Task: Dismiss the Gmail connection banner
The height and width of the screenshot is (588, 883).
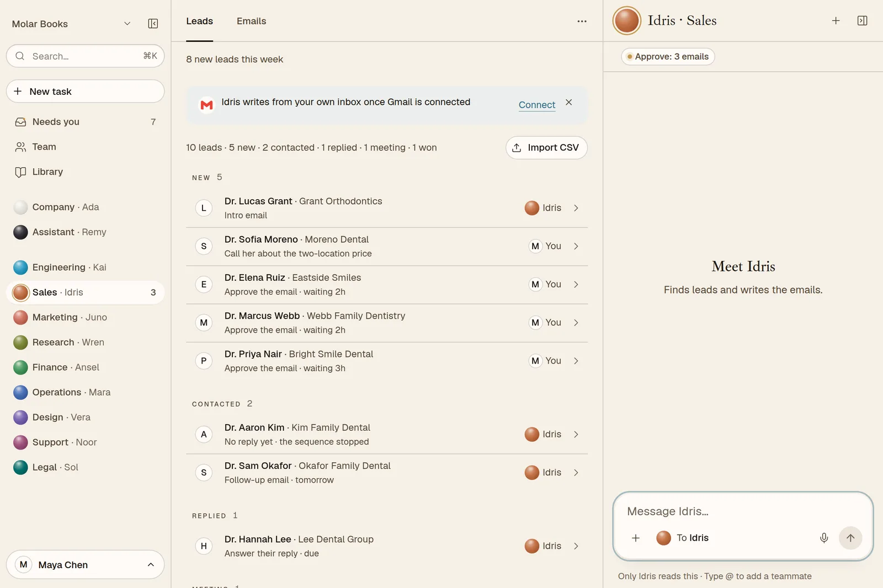Action: pyautogui.click(x=568, y=102)
